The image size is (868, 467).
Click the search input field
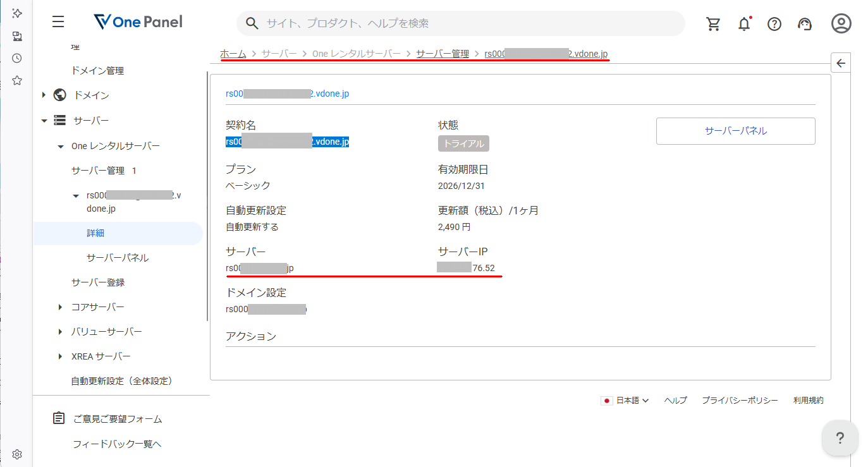(x=443, y=23)
